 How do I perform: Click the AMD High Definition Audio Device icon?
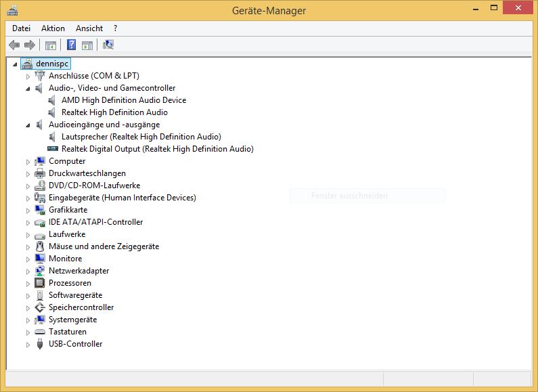(52, 100)
